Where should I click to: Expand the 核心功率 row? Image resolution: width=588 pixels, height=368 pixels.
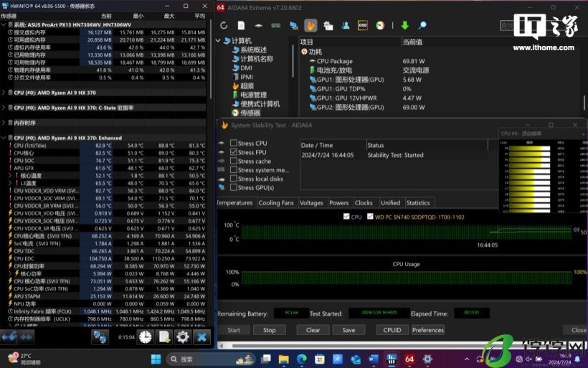10,273
